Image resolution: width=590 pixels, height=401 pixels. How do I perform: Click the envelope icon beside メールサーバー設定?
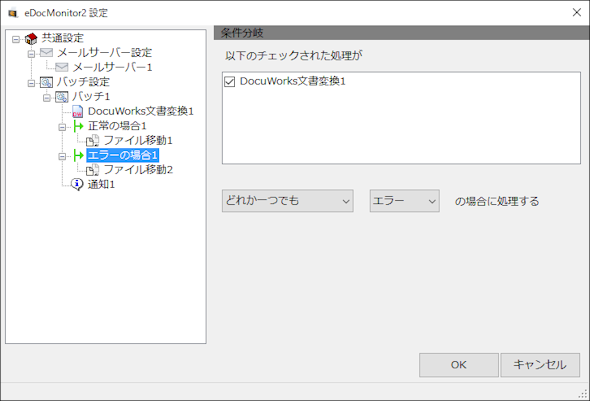coord(47,53)
